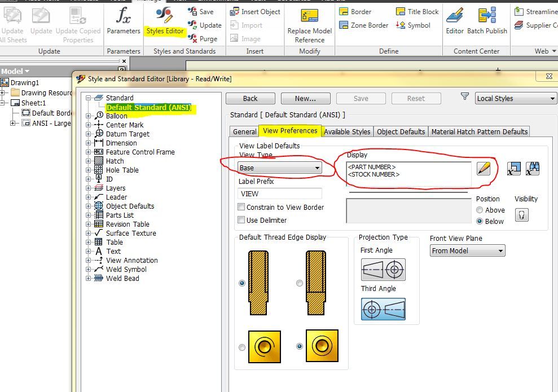Open the Available Styles tab
This screenshot has width=558, height=392.
coord(348,131)
